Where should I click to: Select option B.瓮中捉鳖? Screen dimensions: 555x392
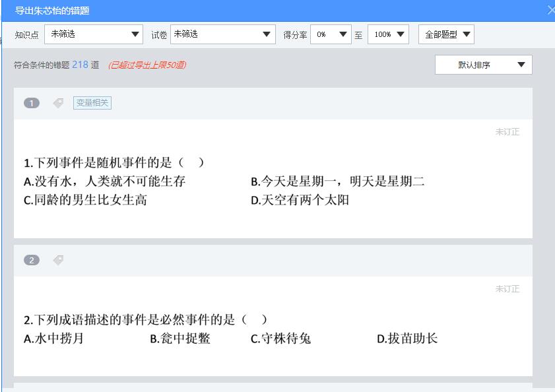(x=180, y=339)
